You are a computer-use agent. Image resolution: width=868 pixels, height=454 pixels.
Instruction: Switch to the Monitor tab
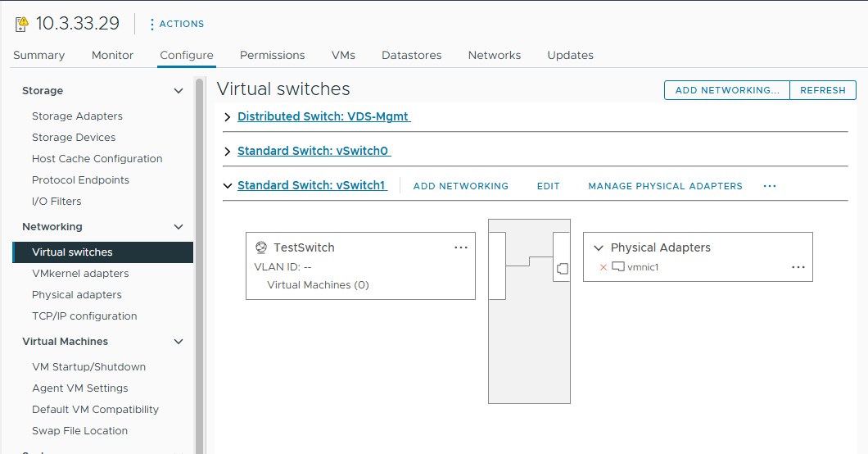(x=112, y=55)
